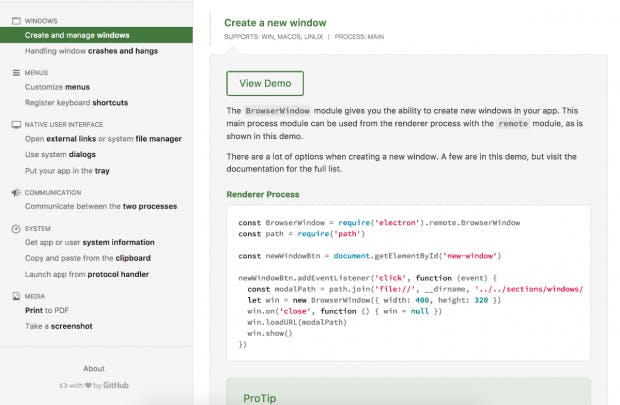Open Handling window crashes and hangs
The width and height of the screenshot is (620, 405).
pos(91,51)
